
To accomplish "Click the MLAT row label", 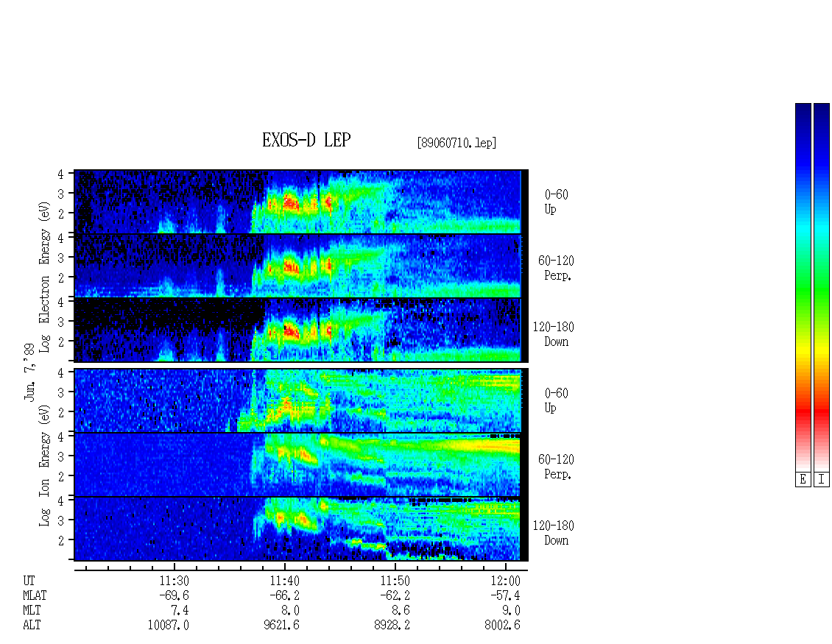I will (35, 595).
